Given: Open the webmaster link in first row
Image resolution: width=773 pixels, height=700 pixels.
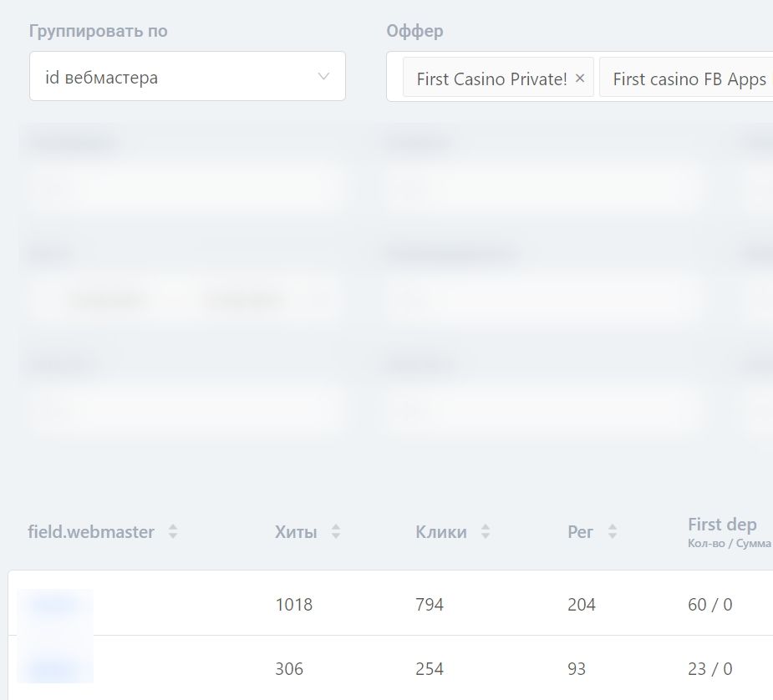Looking at the screenshot, I should coord(54,605).
